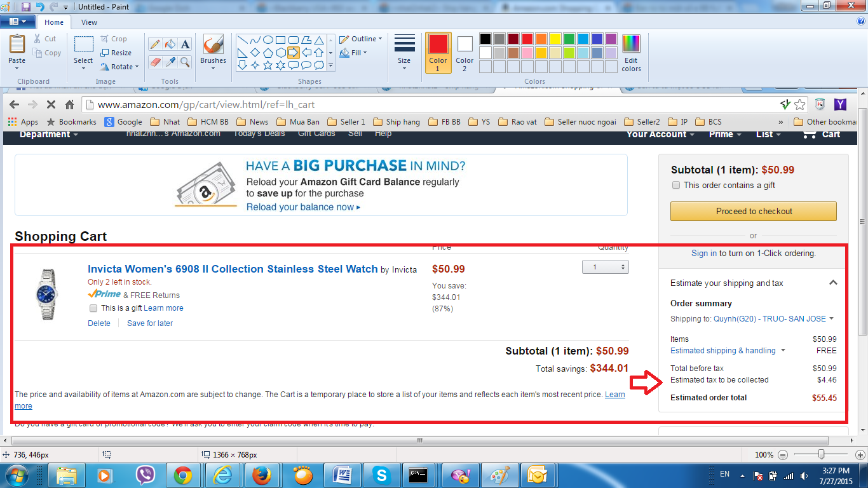Click the zoom in plus button
The width and height of the screenshot is (868, 488).
(x=860, y=455)
